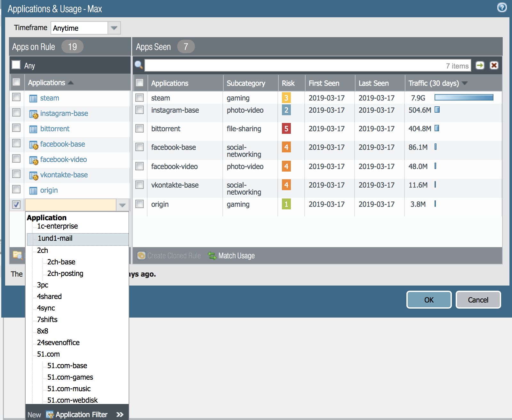512x420 pixels.
Task: Select 51.com-games from application list
Action: pyautogui.click(x=70, y=377)
